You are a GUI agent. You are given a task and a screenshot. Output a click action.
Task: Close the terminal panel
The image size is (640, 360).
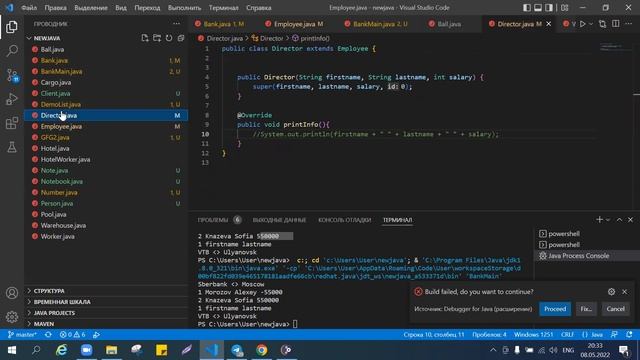630,220
